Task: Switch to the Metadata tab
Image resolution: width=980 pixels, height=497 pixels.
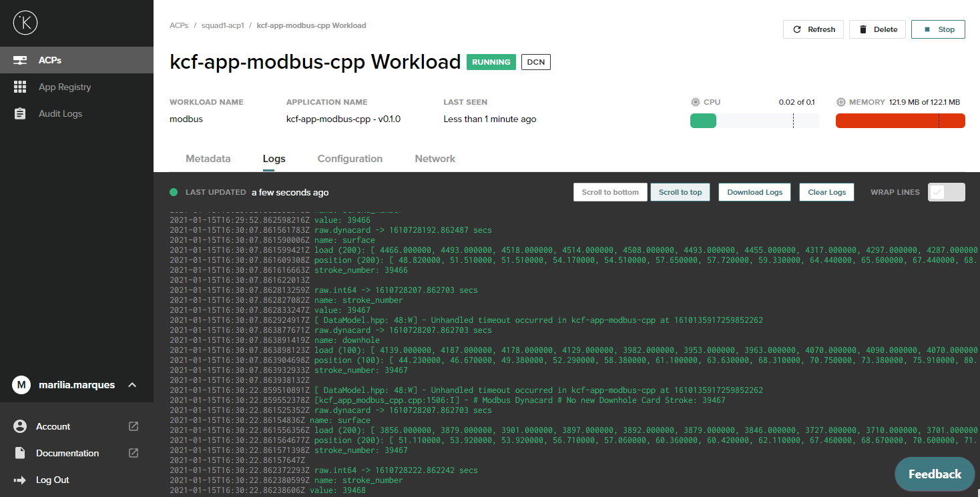Action: (x=208, y=159)
